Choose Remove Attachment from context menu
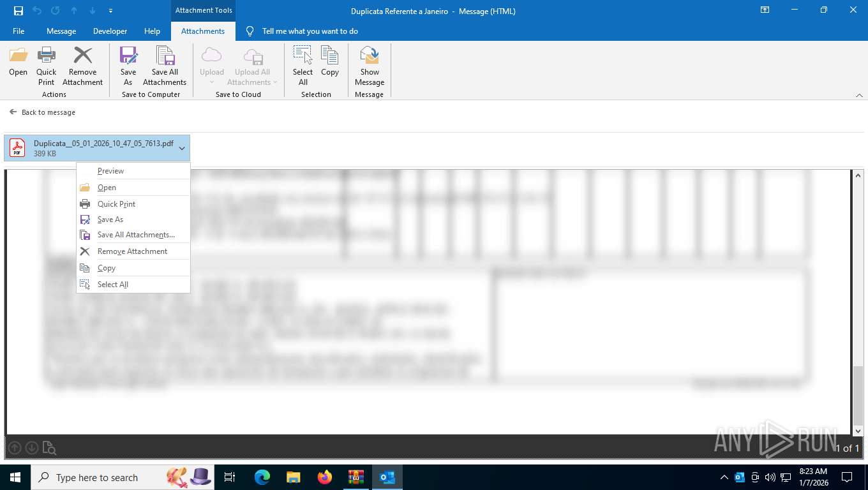Image resolution: width=868 pixels, height=490 pixels. point(133,251)
